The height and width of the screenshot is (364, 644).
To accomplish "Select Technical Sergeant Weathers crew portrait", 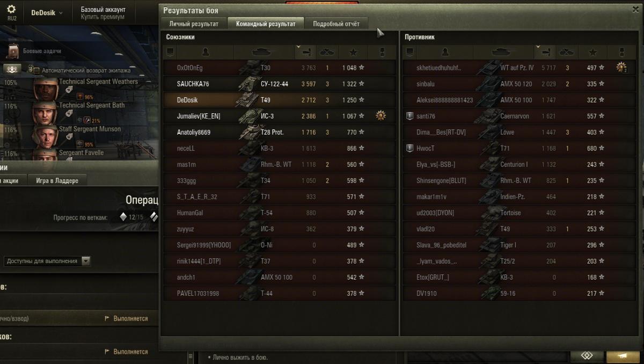I will [46, 90].
